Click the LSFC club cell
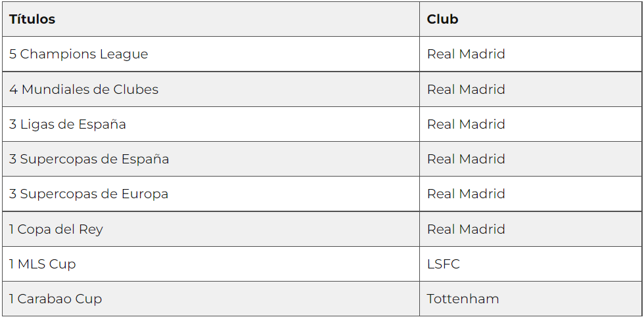 point(444,264)
